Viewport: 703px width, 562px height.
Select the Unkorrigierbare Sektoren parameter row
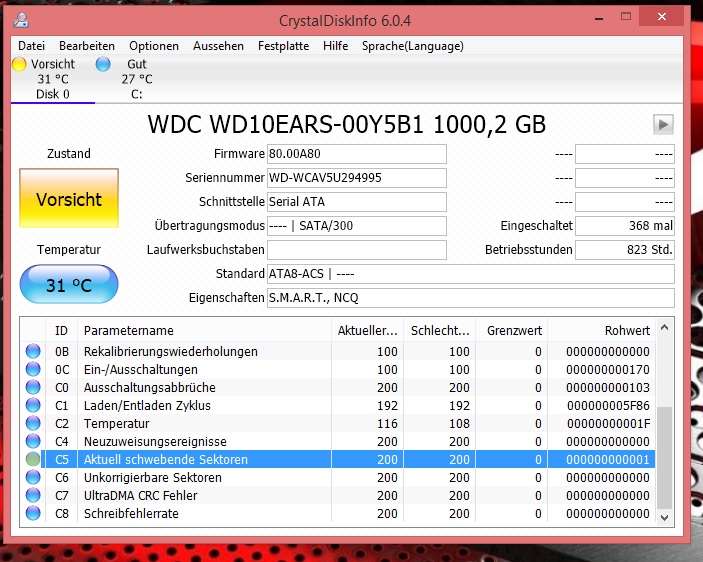tap(338, 477)
